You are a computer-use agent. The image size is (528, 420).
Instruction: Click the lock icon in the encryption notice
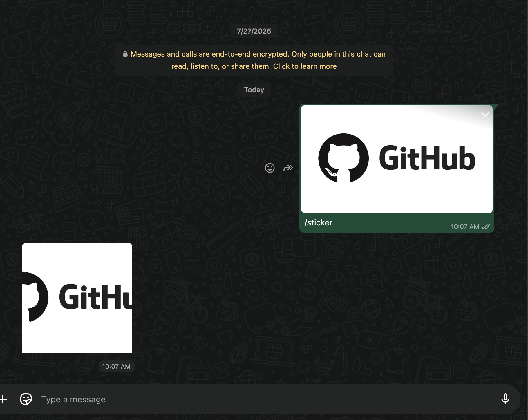[125, 54]
